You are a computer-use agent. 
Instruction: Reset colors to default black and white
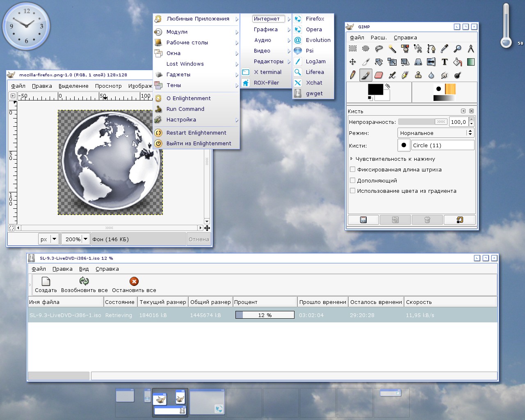(370, 98)
